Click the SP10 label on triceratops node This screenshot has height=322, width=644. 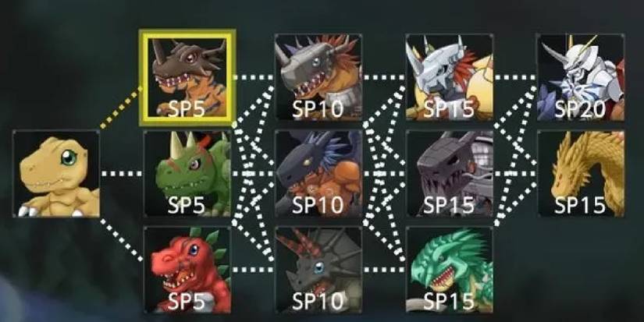[318, 302]
